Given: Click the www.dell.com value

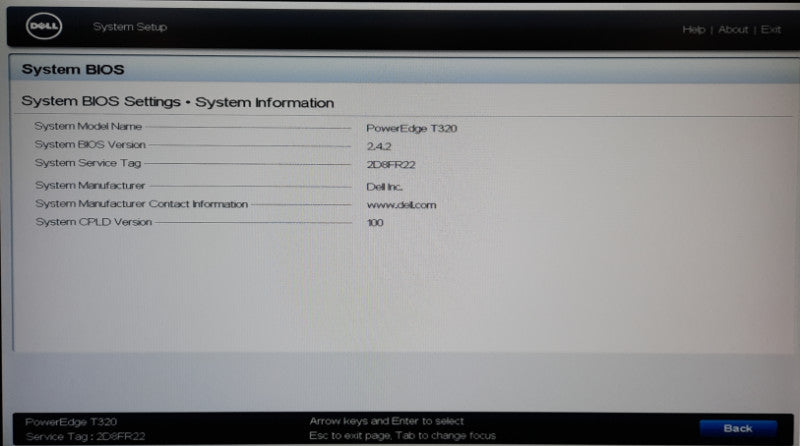Looking at the screenshot, I should point(401,205).
